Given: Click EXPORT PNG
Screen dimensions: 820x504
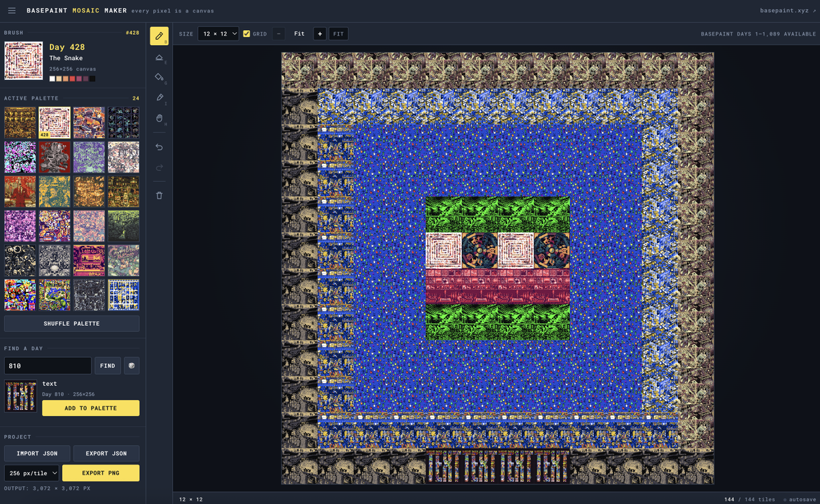Looking at the screenshot, I should point(101,473).
